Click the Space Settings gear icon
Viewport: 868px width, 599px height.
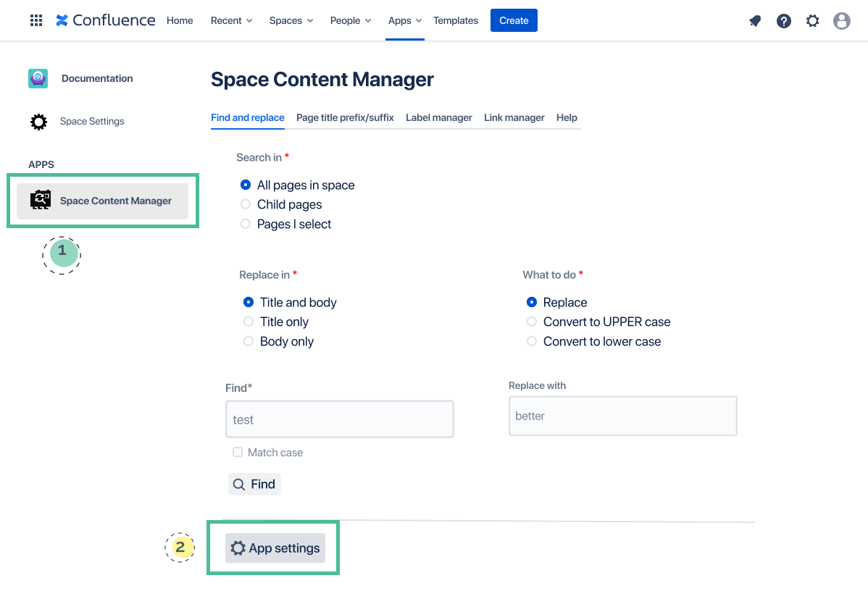(x=38, y=122)
